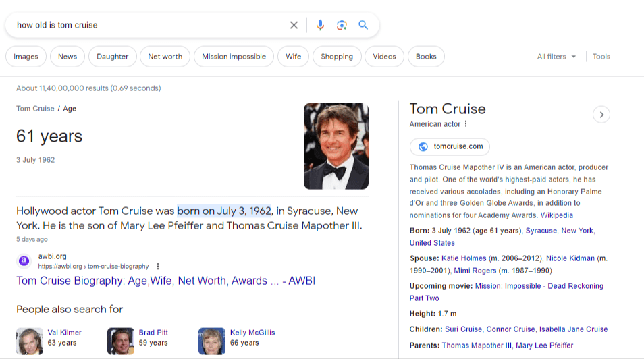The image size is (644, 359).
Task: Click the 'Height: 1.7 m' fact
Action: (433, 314)
